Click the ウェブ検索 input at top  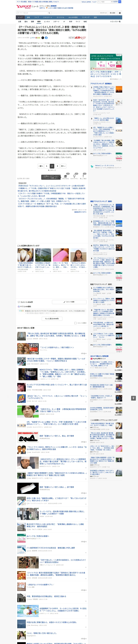[x=104, y=2]
